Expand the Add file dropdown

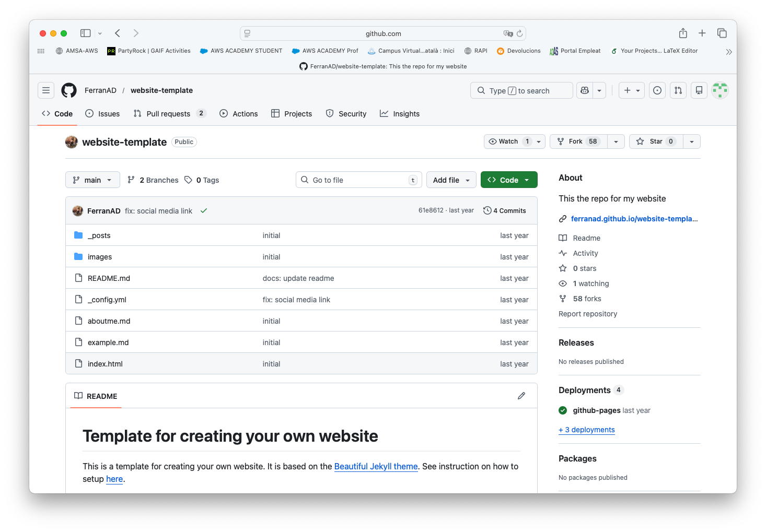pyautogui.click(x=451, y=180)
